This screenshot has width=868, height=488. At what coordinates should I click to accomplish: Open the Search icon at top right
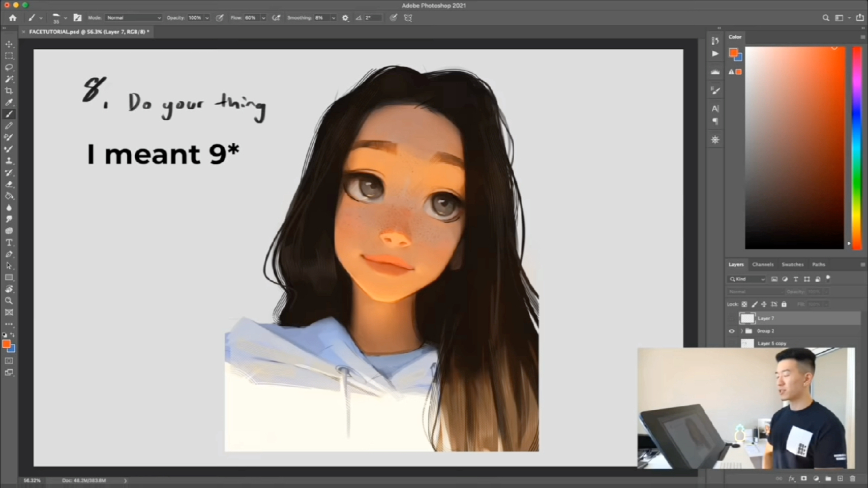pos(826,18)
